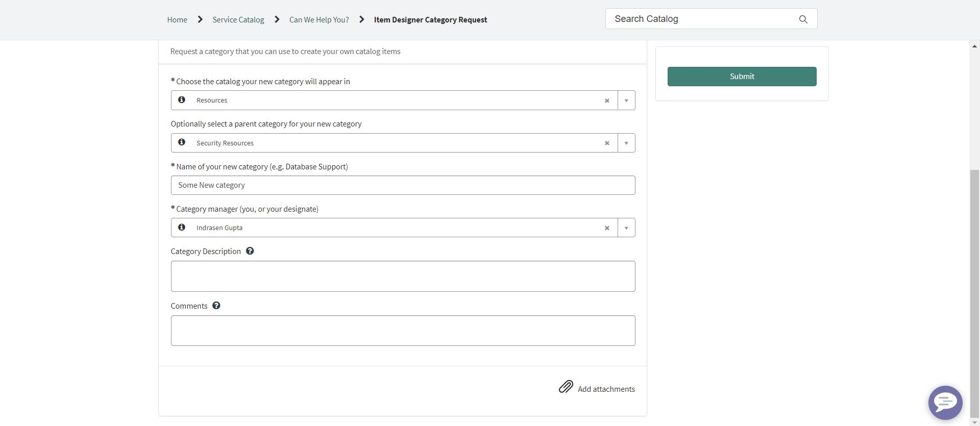
Task: Click the Comments label
Action: coord(189,306)
